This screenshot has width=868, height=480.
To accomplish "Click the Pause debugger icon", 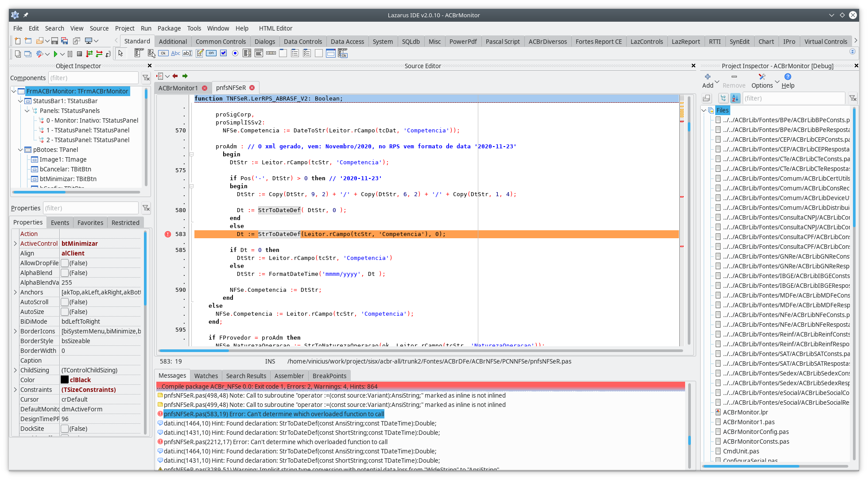I will tap(70, 54).
